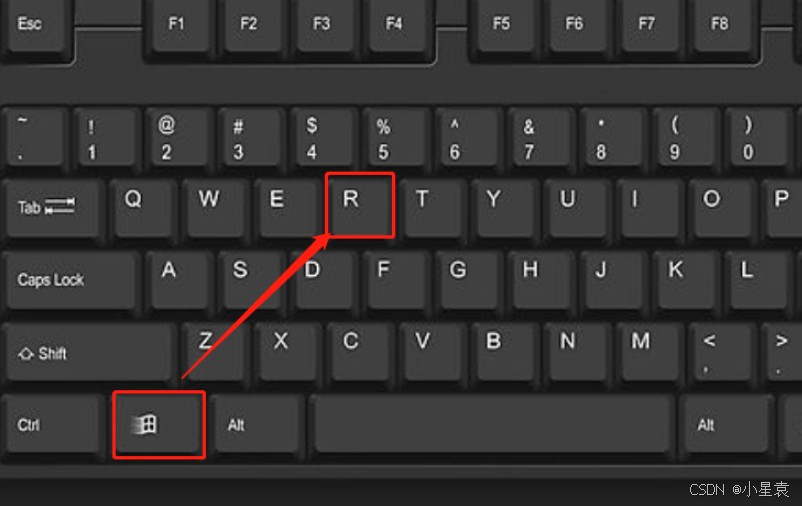
Task: Click the spacebar
Action: (491, 425)
